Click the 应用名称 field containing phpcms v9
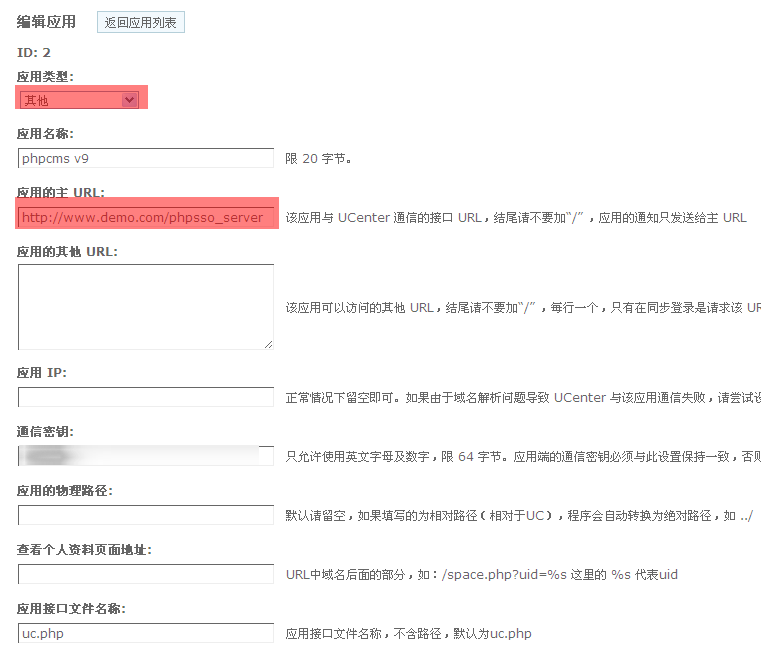761x652 pixels. [x=145, y=158]
